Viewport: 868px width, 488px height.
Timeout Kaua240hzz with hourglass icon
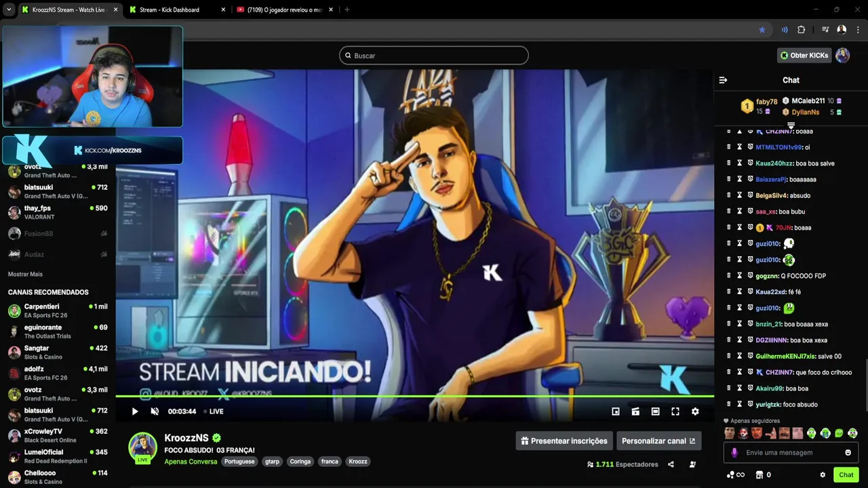tap(740, 163)
